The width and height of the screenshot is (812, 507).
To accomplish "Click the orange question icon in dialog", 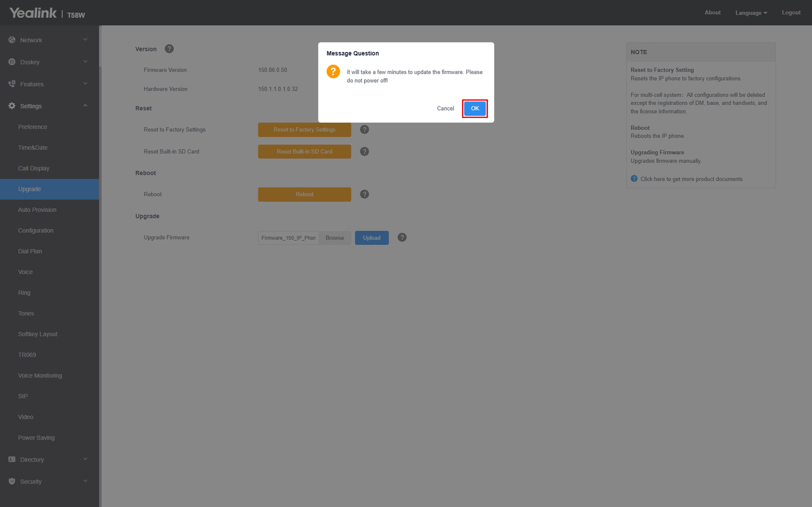I will point(333,71).
